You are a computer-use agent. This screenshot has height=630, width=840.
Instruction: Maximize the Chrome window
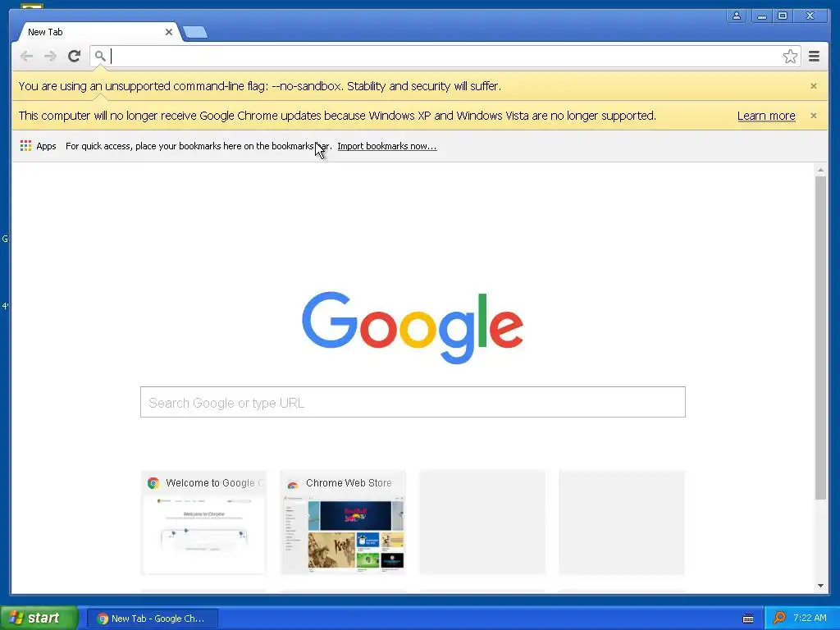click(782, 16)
